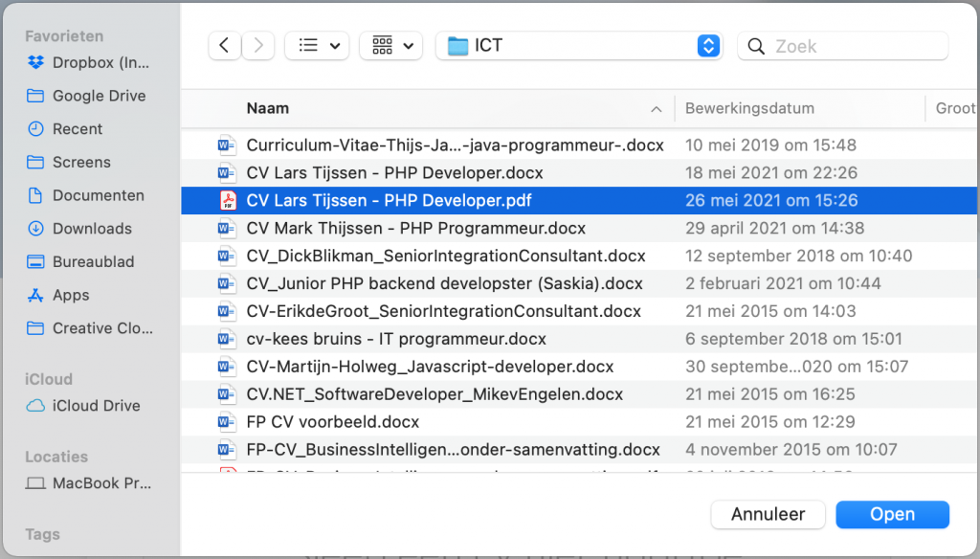
Task: Click PDF icon of CV Lars Tijssen
Action: tap(227, 201)
